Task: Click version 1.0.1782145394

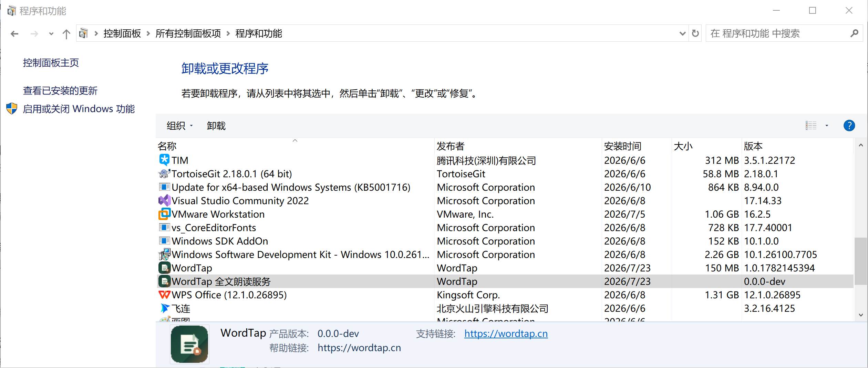Action: pyautogui.click(x=779, y=268)
